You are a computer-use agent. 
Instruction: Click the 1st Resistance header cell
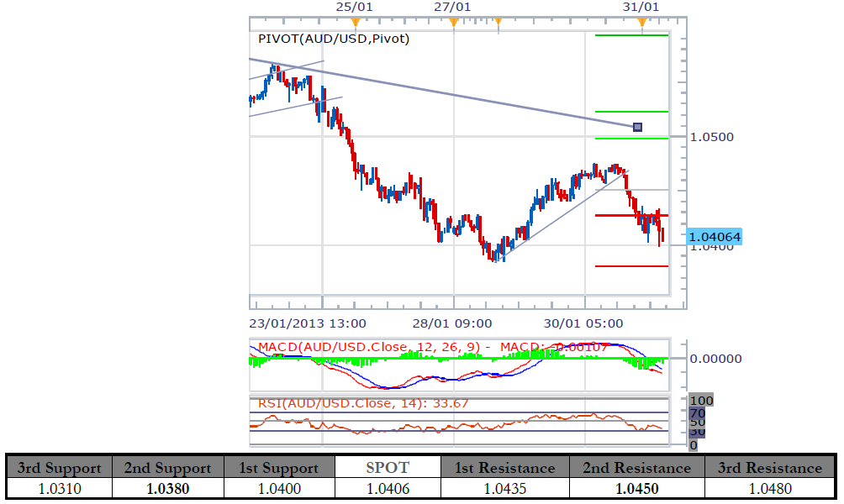coord(505,467)
